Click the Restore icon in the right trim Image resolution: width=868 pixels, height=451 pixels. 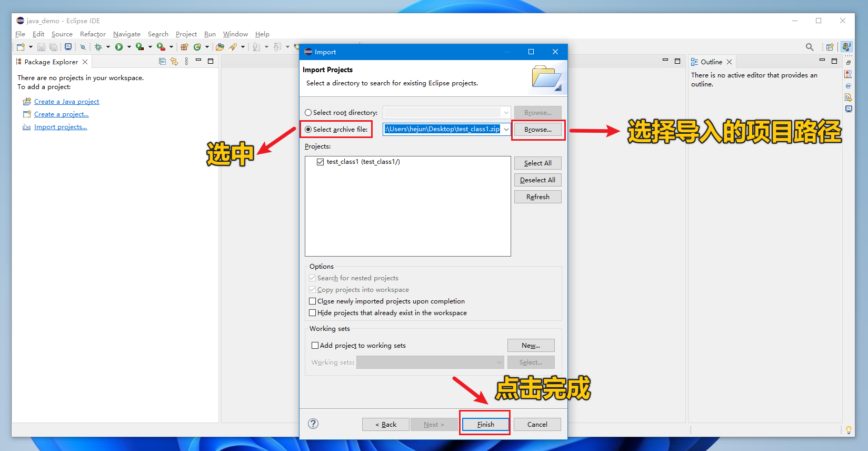coord(848,63)
